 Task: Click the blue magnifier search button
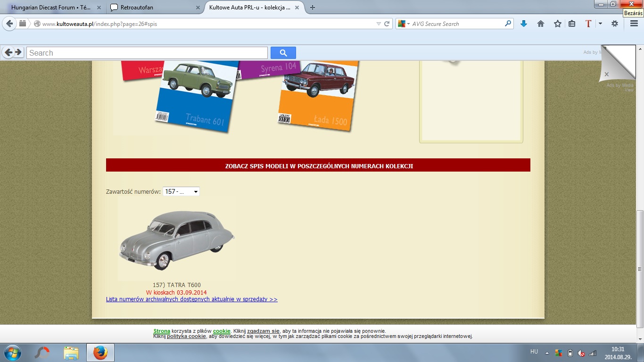[x=283, y=53]
